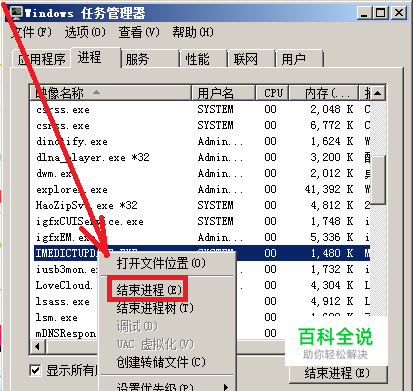
Task: Switch to the 用户 tab
Action: (299, 59)
